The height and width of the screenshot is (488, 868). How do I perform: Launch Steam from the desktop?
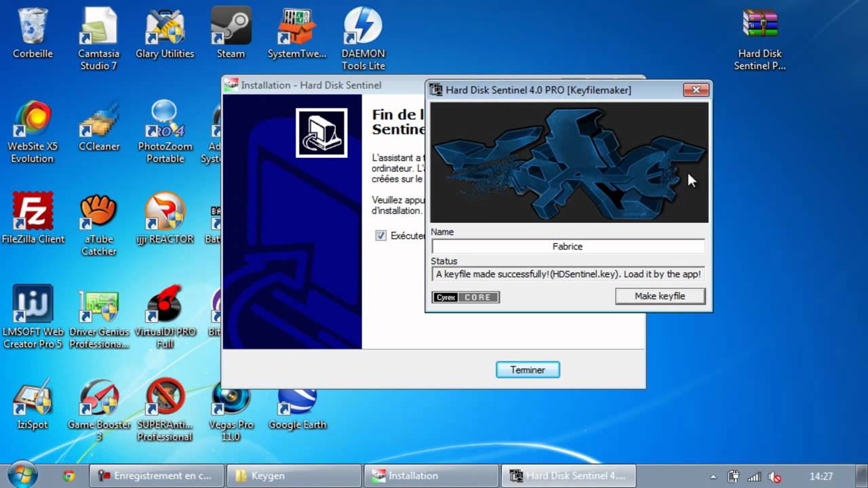point(231,33)
